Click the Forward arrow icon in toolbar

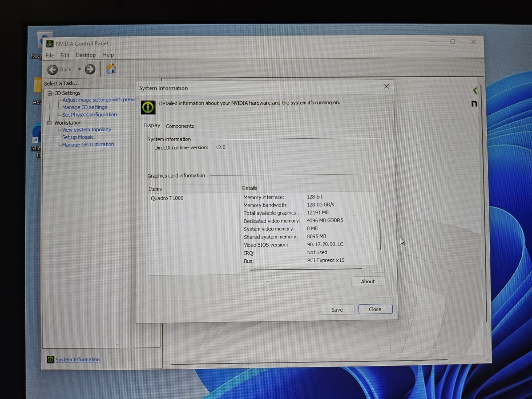90,69
